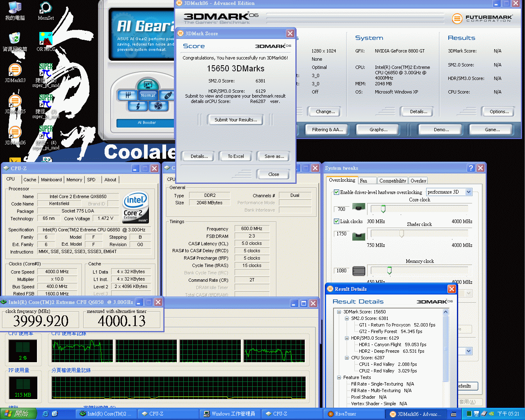Open the MemSet desktop shortcut

coord(46,11)
